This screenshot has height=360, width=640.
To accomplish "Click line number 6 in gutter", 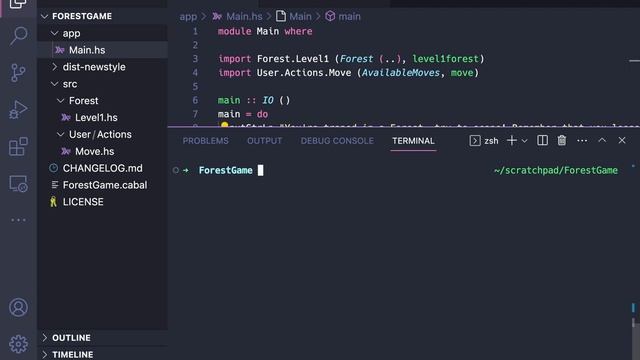I will tap(195, 100).
